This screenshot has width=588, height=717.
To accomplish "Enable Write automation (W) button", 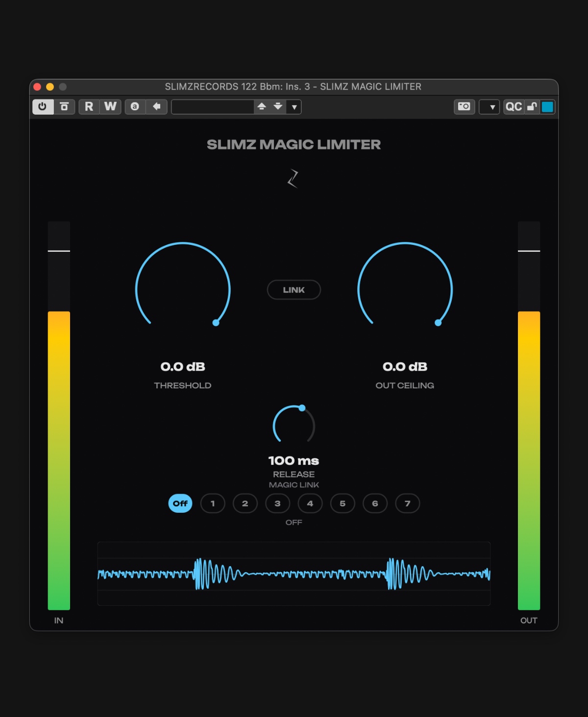I will point(110,107).
